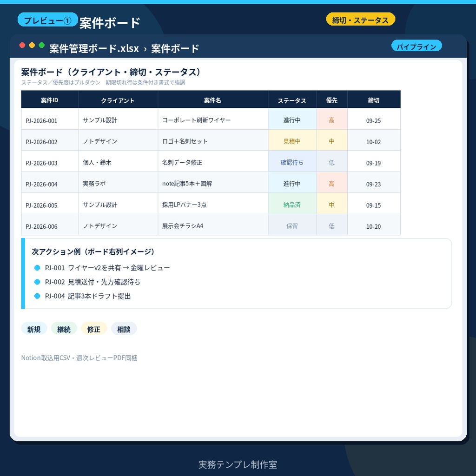
Task: Click client サンプル設計 in row PJ-2026-001
Action: click(x=118, y=119)
